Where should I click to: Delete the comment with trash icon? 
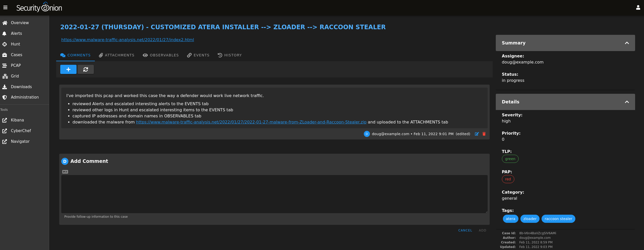pyautogui.click(x=484, y=134)
